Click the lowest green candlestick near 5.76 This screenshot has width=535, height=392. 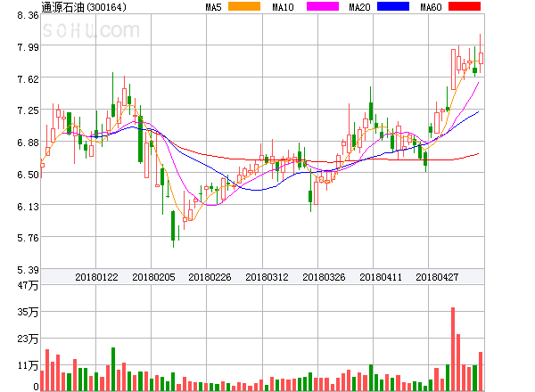[173, 226]
